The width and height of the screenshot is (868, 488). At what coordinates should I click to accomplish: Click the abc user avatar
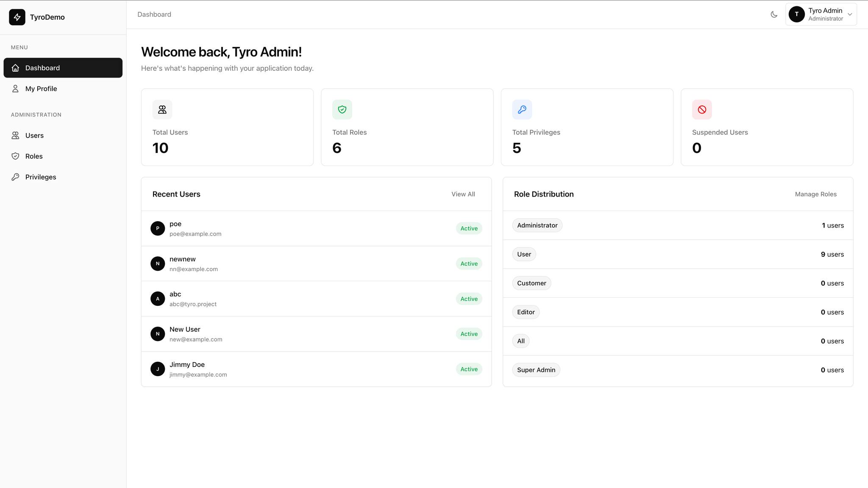pyautogui.click(x=158, y=299)
